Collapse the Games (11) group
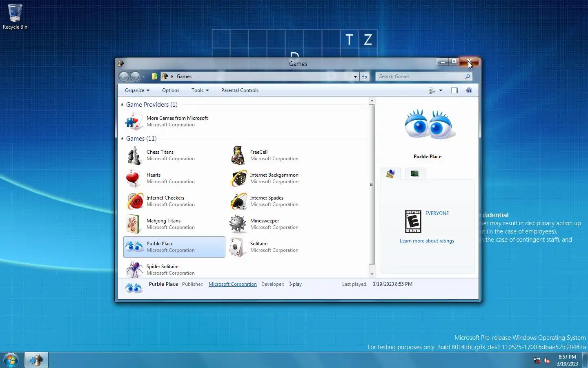Image resolution: width=588 pixels, height=368 pixels. click(122, 139)
